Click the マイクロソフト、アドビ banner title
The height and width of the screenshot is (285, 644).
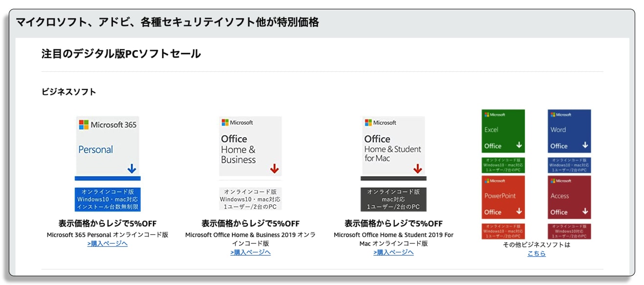[168, 22]
